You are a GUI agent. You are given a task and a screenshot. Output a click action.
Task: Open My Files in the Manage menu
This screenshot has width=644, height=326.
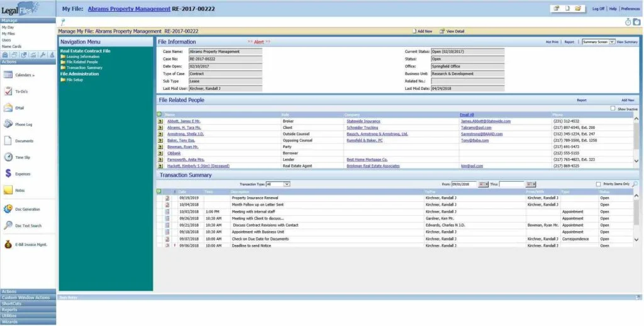click(x=8, y=34)
